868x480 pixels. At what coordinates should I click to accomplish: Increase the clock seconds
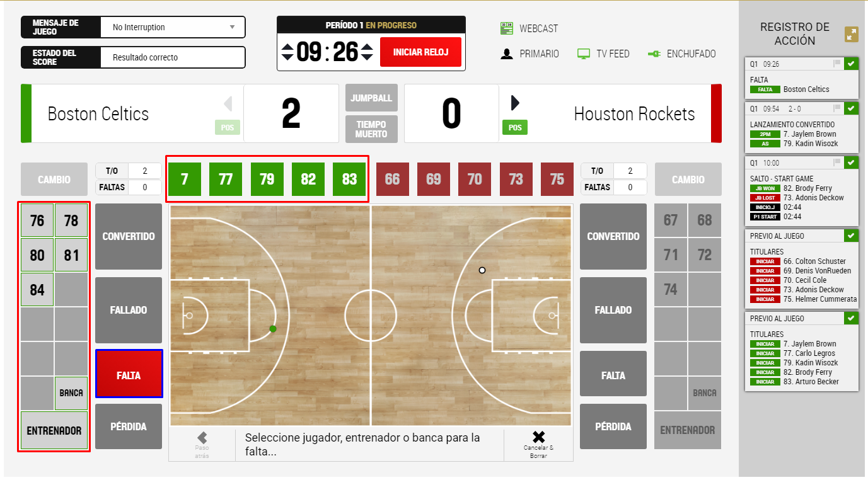(x=367, y=46)
